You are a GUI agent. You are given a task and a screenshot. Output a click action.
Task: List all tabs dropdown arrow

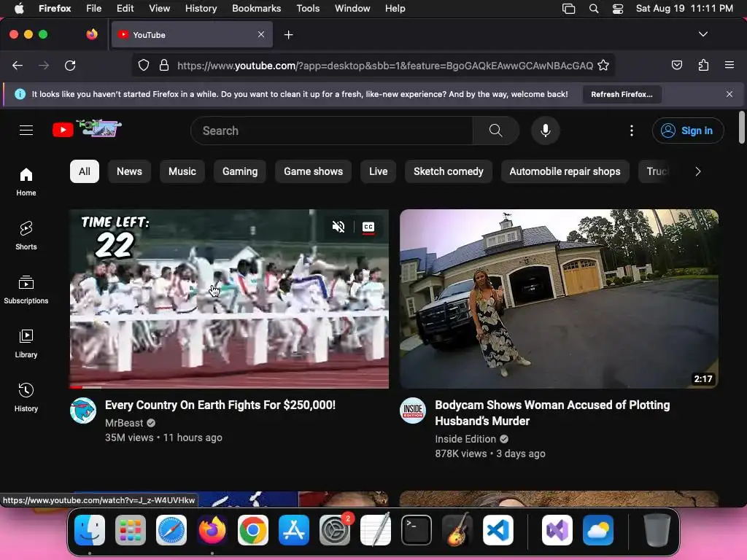click(x=703, y=34)
